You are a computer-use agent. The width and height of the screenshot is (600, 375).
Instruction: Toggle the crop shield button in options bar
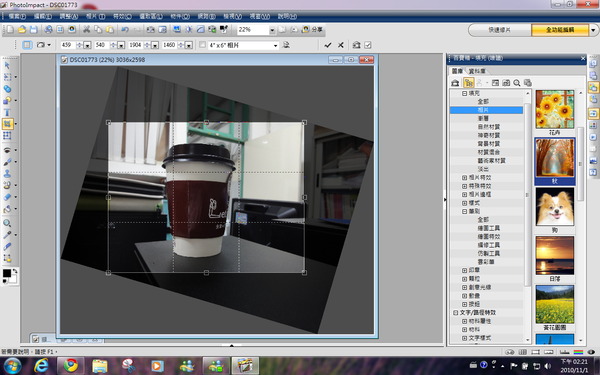click(27, 45)
